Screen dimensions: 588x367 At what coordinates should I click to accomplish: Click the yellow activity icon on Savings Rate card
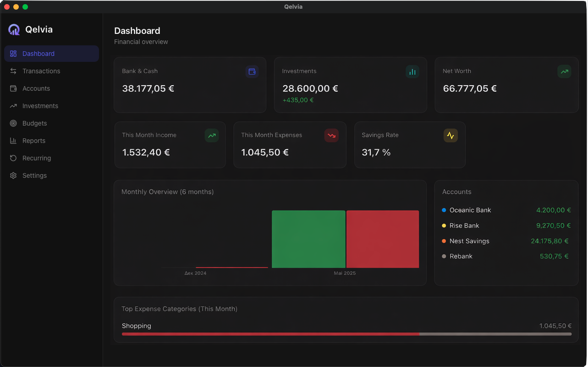[x=451, y=135]
